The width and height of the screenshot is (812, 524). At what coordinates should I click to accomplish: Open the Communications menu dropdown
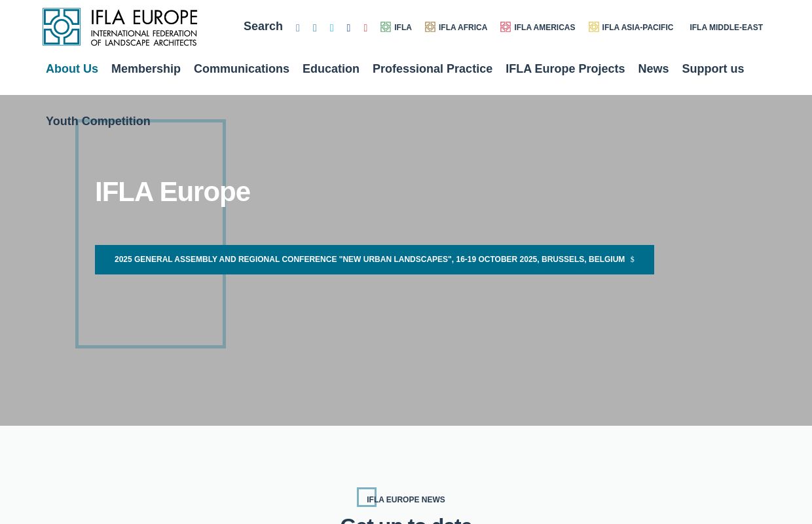tap(242, 69)
